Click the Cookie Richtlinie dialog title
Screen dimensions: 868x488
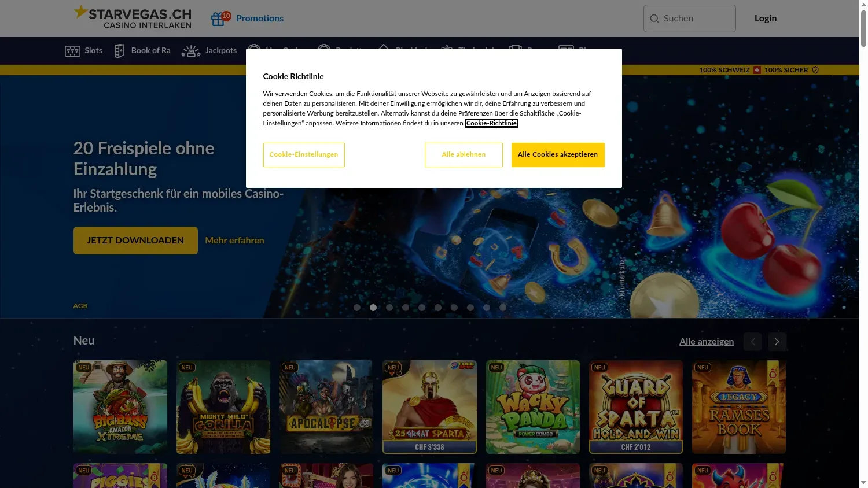click(x=293, y=76)
